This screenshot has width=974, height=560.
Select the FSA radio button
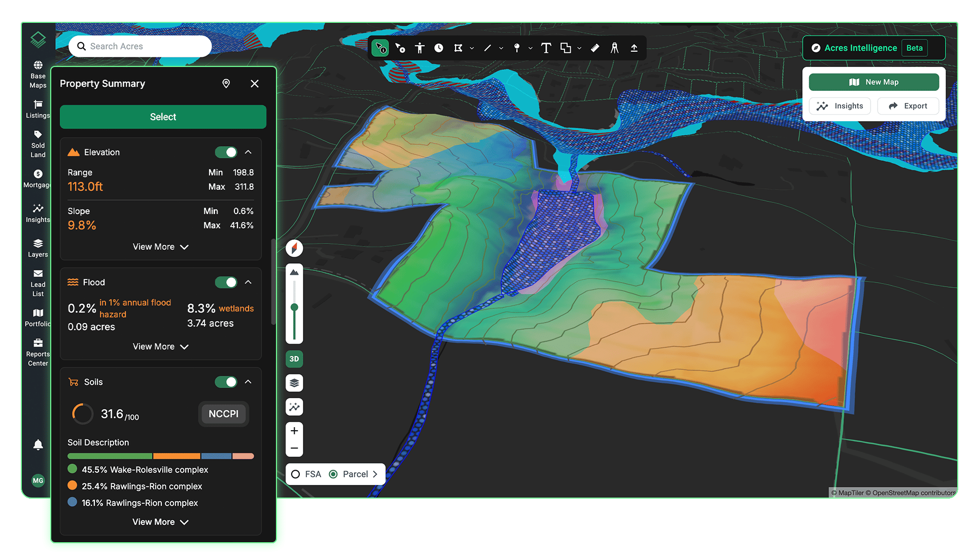[295, 474]
